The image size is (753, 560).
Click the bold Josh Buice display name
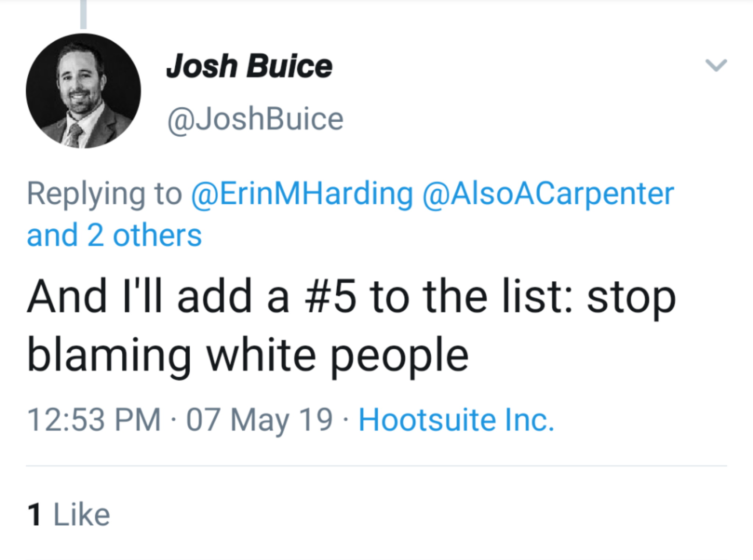[249, 67]
